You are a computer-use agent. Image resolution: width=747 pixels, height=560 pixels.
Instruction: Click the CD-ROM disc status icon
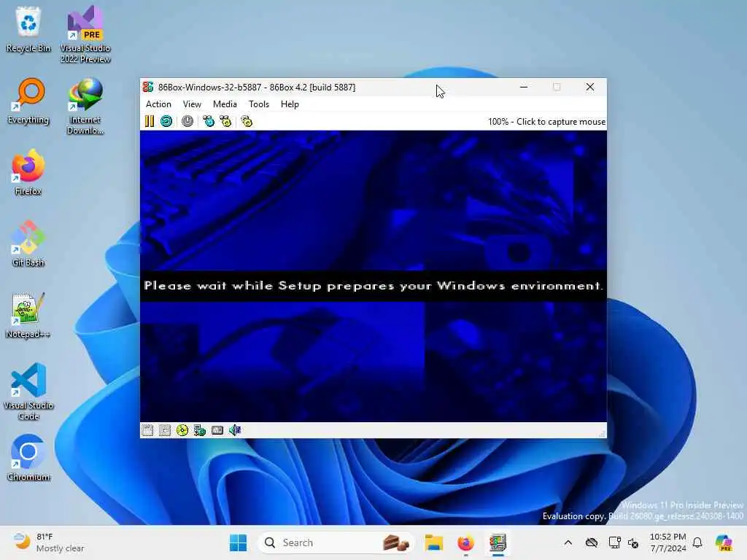182,430
